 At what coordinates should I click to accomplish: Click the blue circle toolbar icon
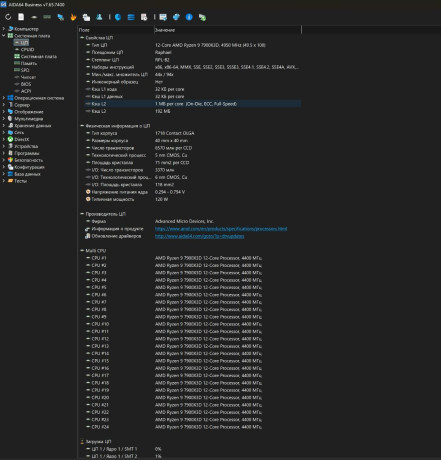pyautogui.click(x=118, y=17)
